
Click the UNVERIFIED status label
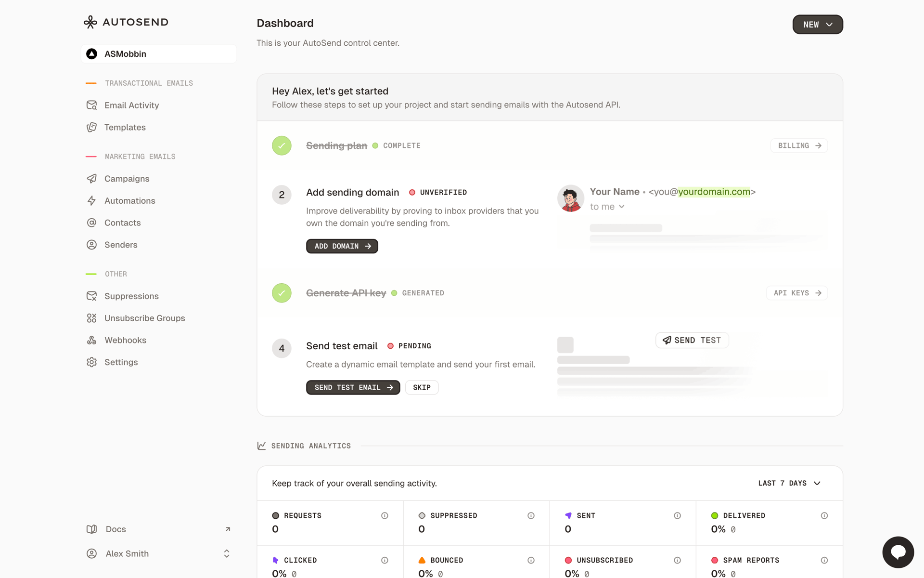443,193
